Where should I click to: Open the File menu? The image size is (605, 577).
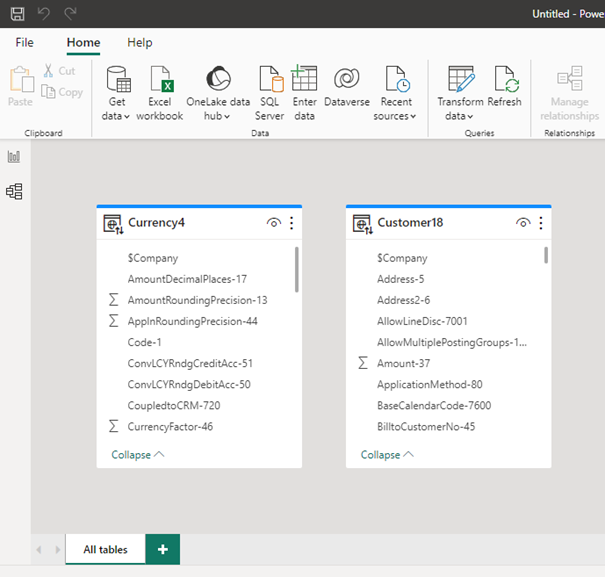[24, 42]
